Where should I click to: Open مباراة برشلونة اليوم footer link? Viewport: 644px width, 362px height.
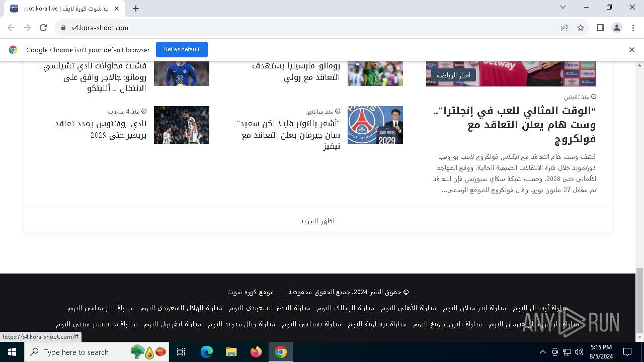tap(377, 324)
